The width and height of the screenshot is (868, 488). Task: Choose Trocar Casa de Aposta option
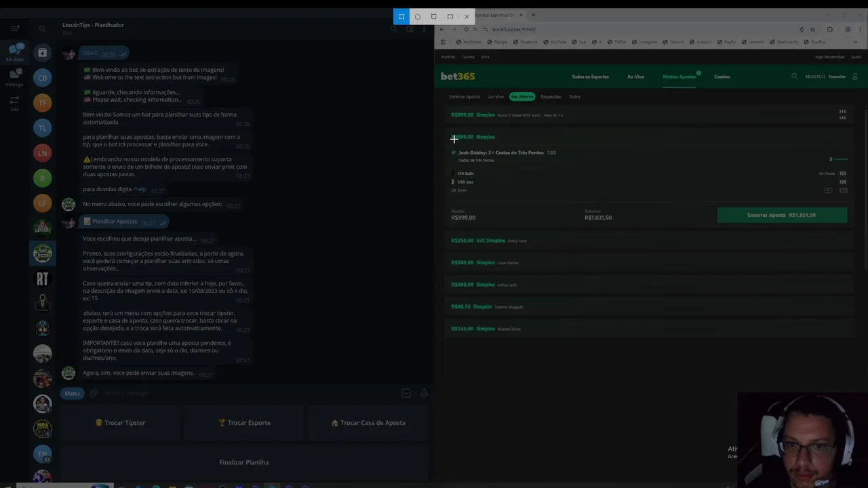[368, 423]
